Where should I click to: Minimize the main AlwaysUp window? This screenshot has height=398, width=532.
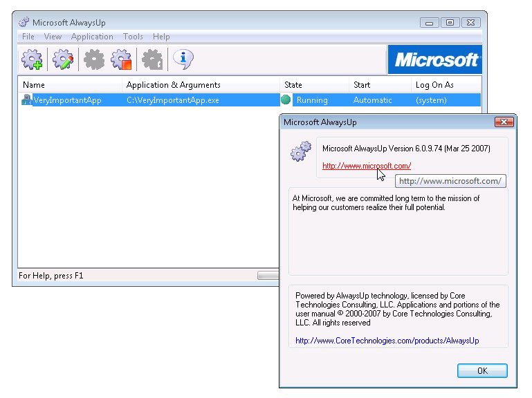(x=429, y=23)
